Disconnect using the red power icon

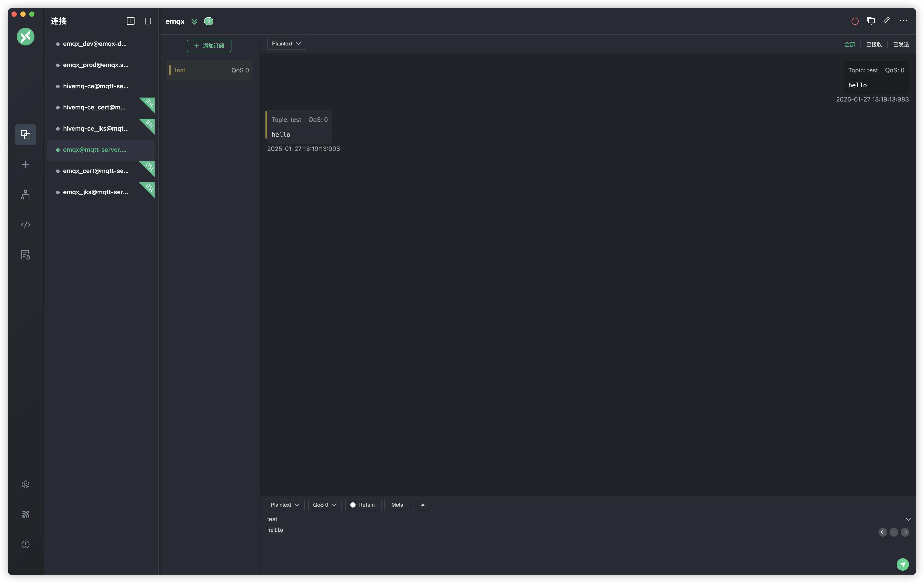(855, 21)
